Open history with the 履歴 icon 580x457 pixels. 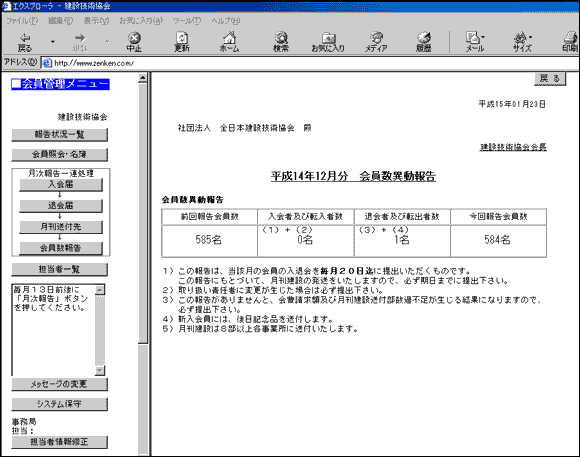pyautogui.click(x=424, y=42)
